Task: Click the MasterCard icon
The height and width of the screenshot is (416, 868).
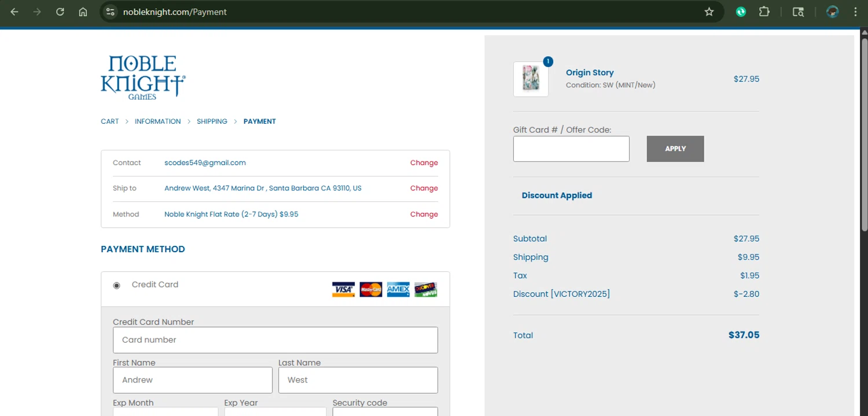Action: pos(371,289)
